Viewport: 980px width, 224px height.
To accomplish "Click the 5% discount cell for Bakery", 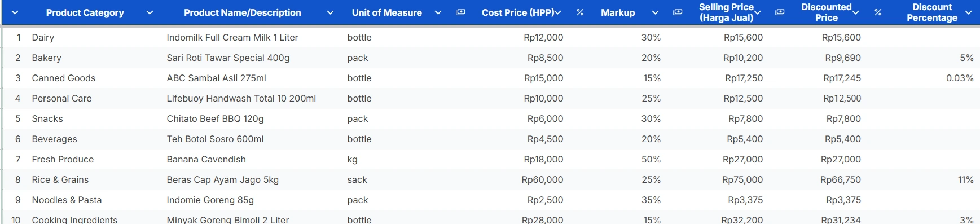I will click(x=966, y=58).
